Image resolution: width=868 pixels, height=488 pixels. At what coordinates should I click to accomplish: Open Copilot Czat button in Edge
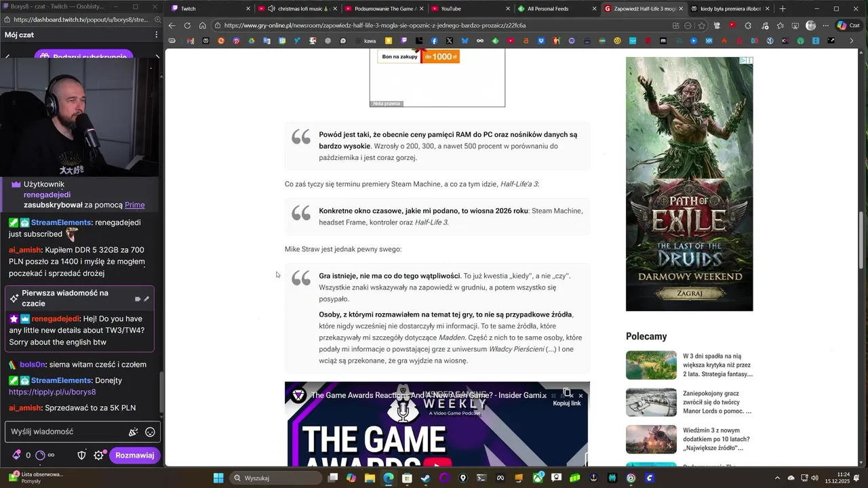[848, 26]
